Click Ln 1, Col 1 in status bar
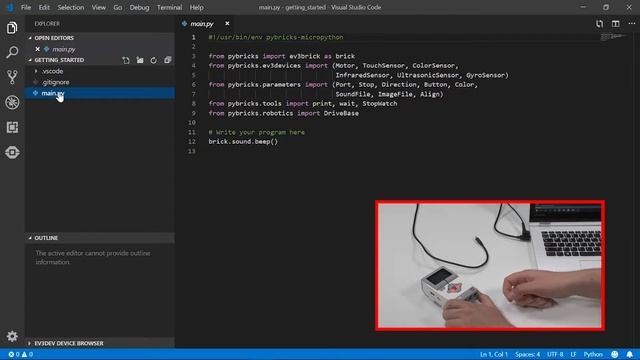Image resolution: width=640 pixels, height=360 pixels. click(493, 354)
